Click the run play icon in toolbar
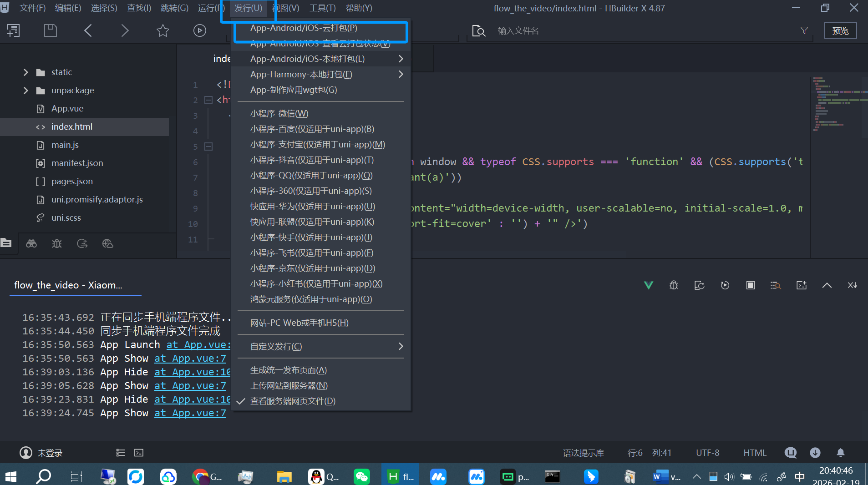 click(x=200, y=30)
